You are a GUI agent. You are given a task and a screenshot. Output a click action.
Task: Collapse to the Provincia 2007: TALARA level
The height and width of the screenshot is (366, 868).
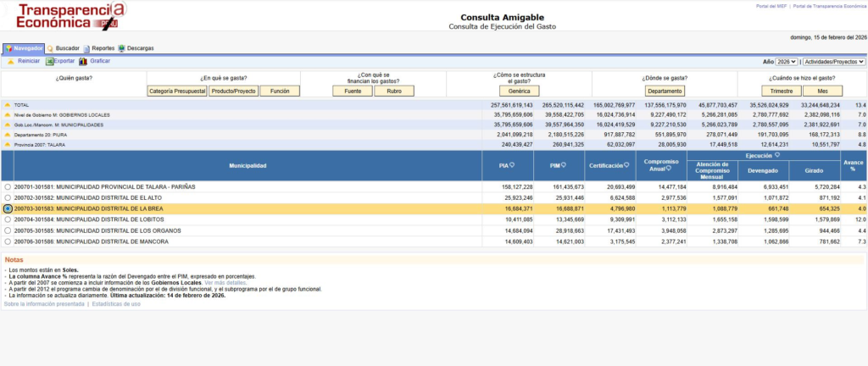[8, 144]
